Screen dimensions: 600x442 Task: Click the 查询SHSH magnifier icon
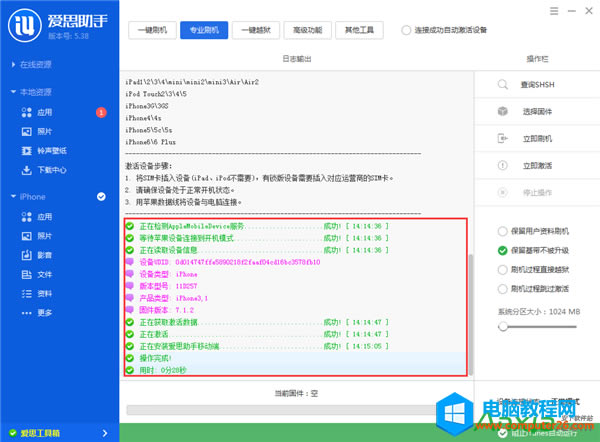coord(503,85)
